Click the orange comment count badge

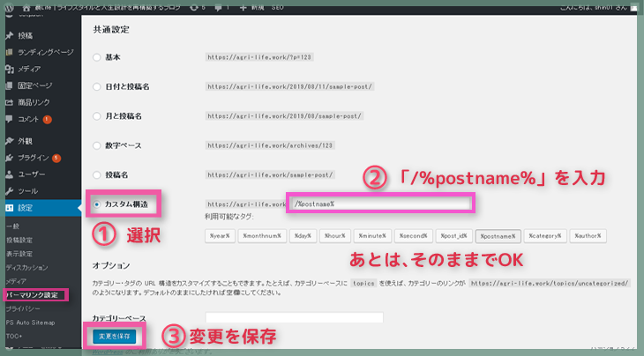[x=48, y=119]
